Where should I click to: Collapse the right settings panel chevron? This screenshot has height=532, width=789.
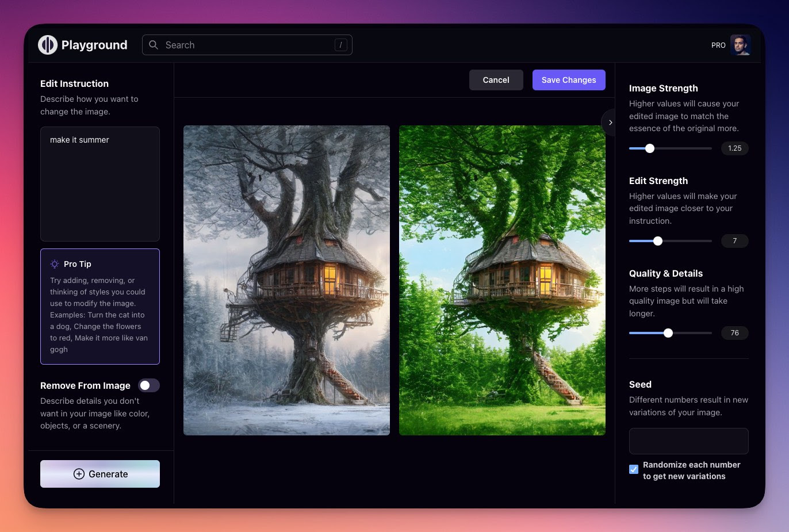pos(610,123)
